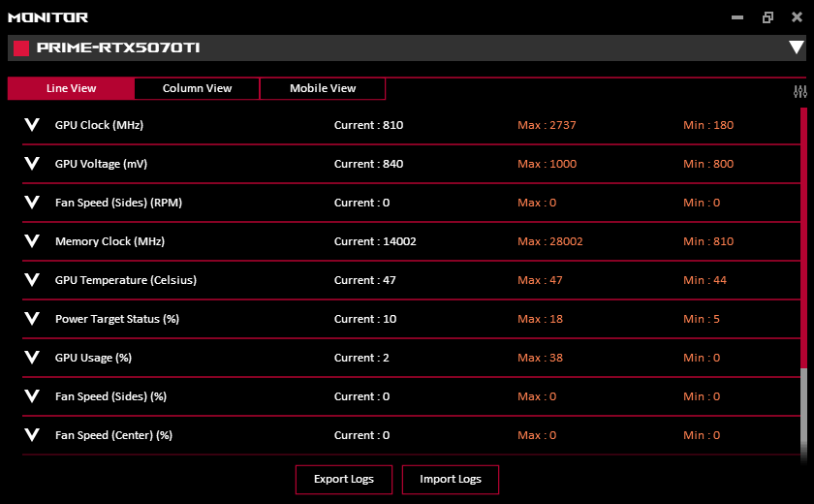Select the "GPU Clock (MHz)" label

99,125
